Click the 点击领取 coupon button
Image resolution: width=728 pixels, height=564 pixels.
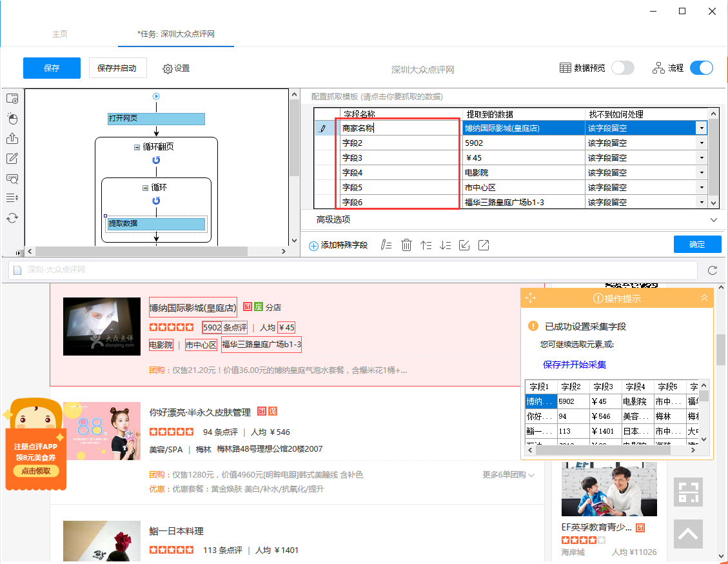(x=35, y=471)
